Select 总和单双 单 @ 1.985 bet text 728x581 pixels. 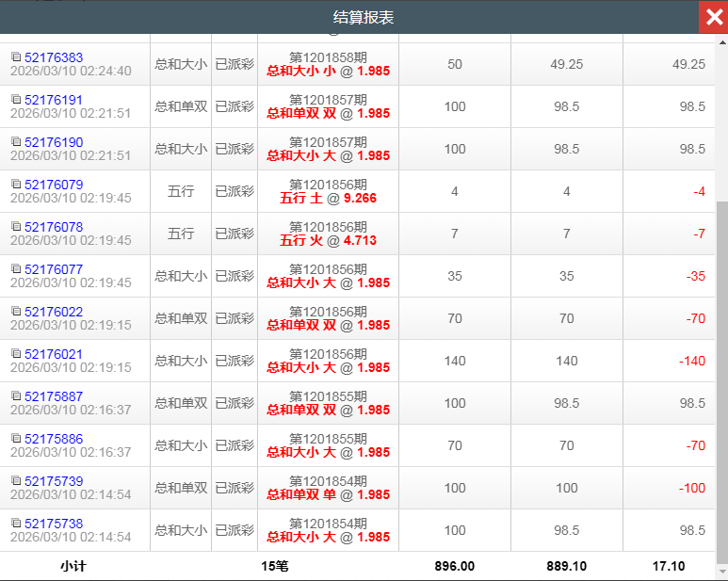[x=328, y=494]
